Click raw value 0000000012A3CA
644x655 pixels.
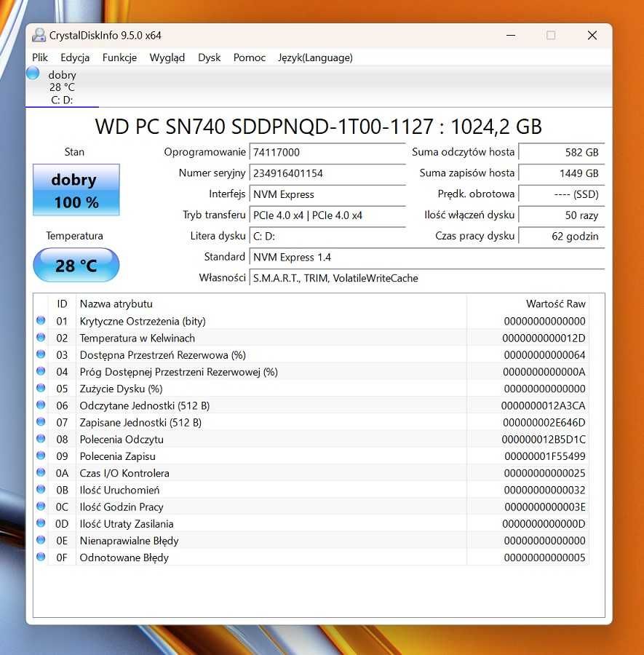coord(543,405)
